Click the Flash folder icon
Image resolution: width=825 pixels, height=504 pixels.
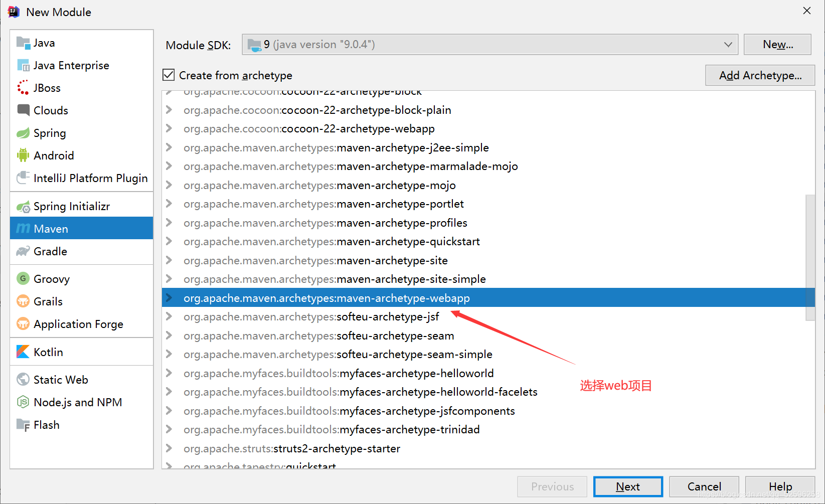[x=23, y=425]
